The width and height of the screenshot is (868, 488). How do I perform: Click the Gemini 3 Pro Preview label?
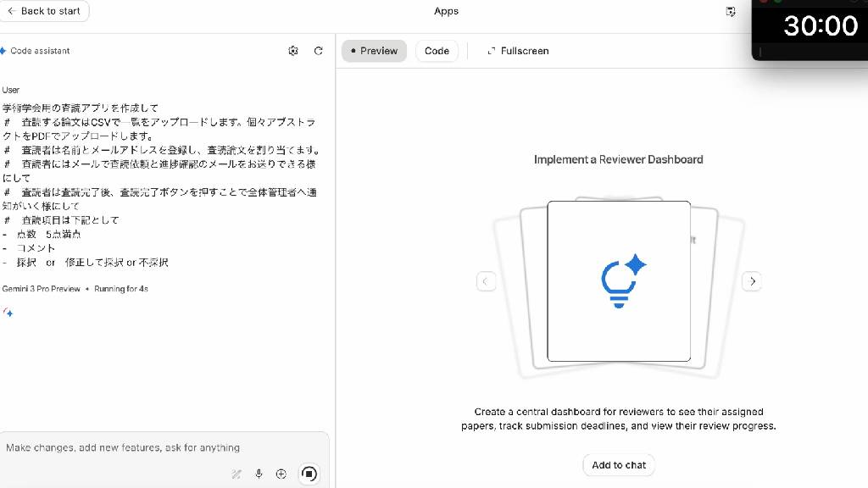[x=41, y=289]
